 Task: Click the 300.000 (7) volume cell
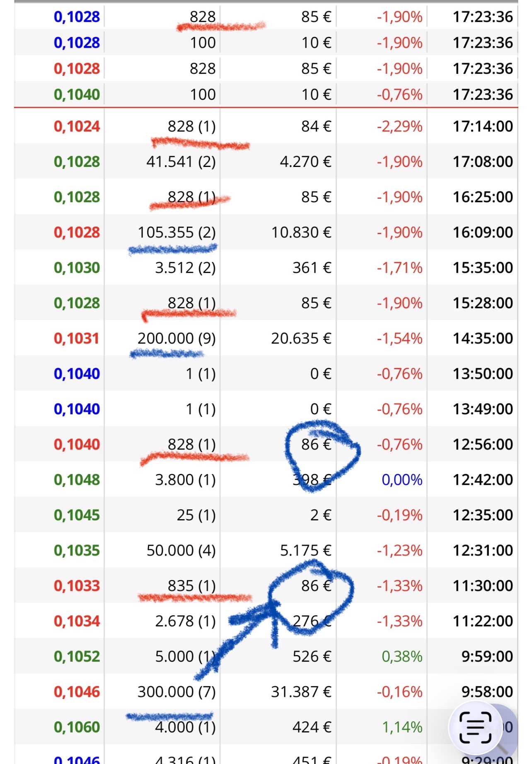(x=177, y=692)
